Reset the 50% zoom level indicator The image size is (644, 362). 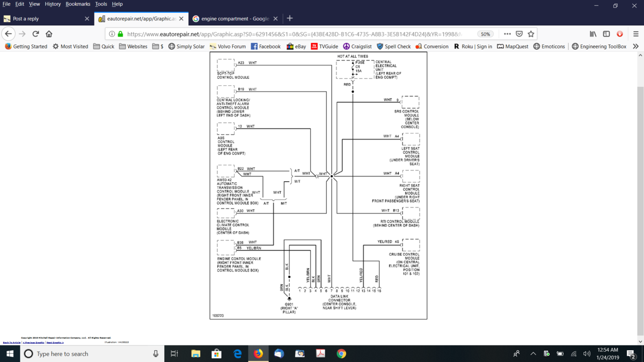click(485, 34)
